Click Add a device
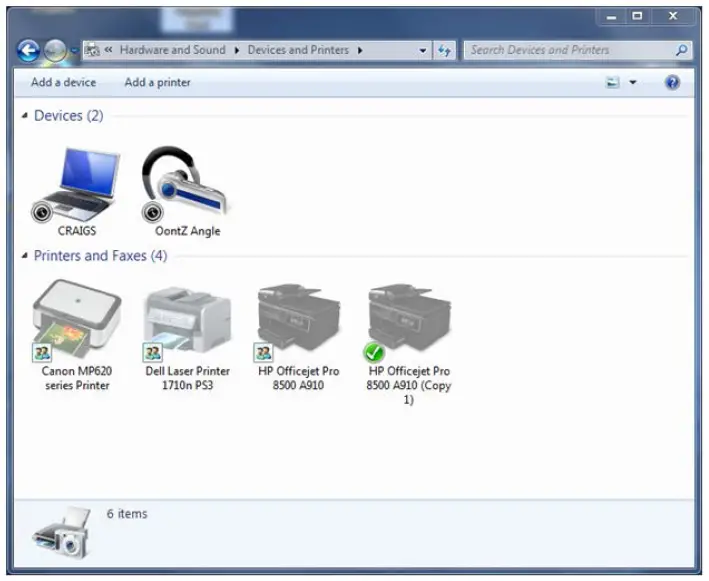The height and width of the screenshot is (581, 709). [x=64, y=82]
